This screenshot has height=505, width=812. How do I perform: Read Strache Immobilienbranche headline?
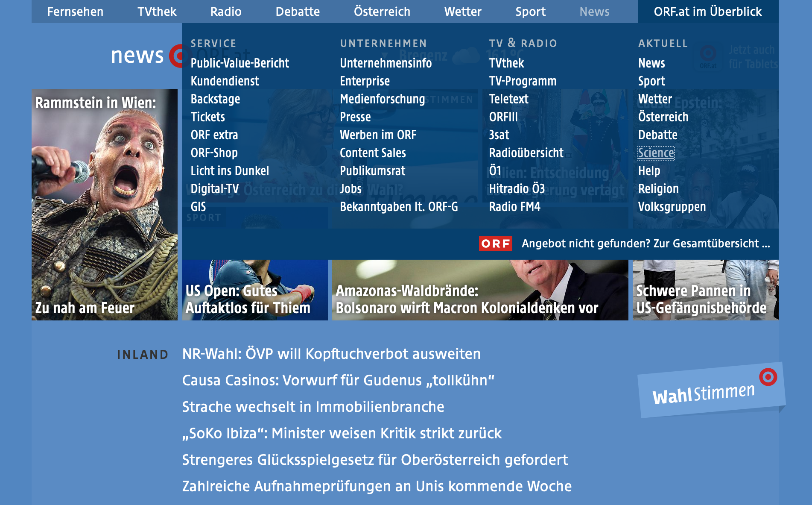313,407
